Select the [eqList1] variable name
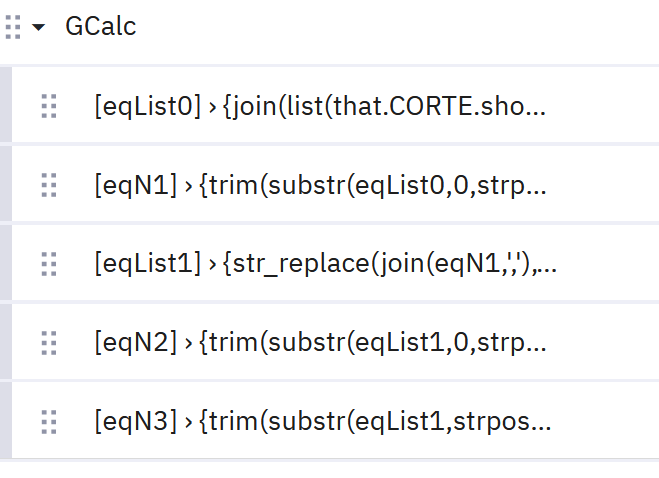The image size is (659, 478). pos(148,264)
